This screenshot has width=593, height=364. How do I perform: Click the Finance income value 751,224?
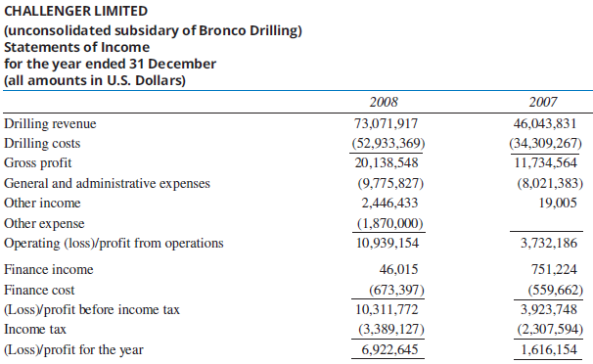[554, 269]
